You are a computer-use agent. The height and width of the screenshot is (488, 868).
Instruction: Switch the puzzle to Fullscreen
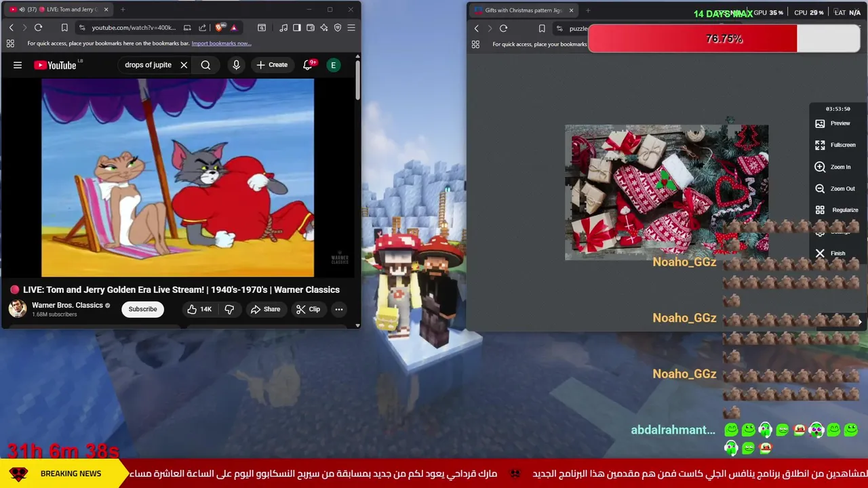click(835, 145)
